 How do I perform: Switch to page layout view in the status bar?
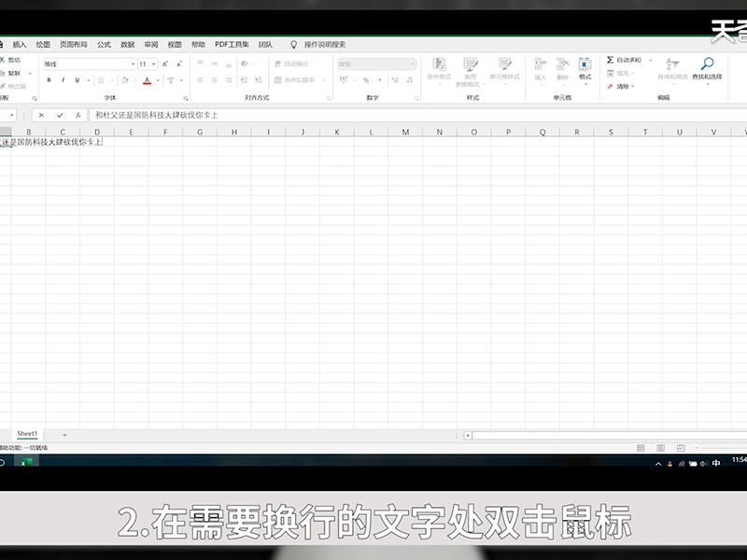pyautogui.click(x=660, y=448)
